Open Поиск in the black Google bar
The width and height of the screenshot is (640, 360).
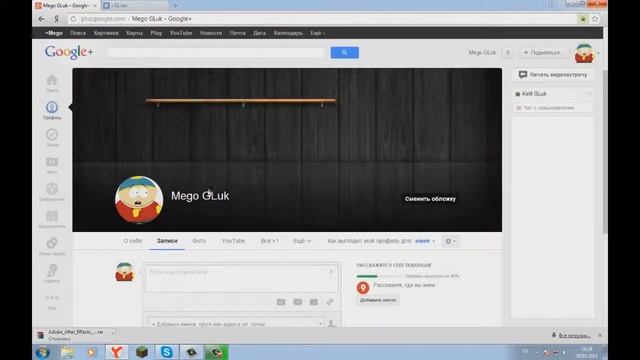78,33
